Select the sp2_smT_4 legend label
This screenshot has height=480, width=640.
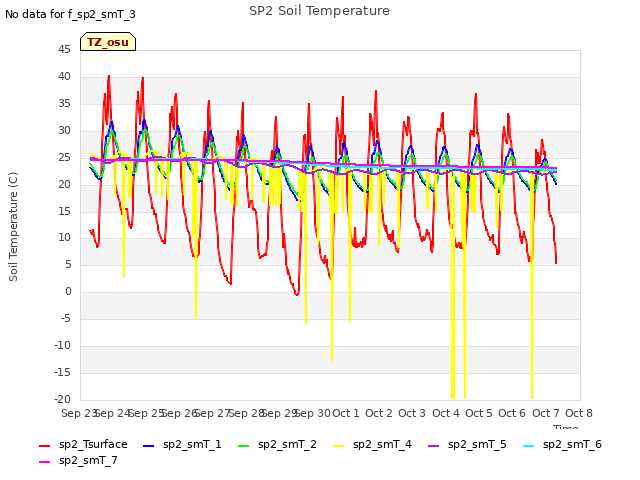click(382, 444)
